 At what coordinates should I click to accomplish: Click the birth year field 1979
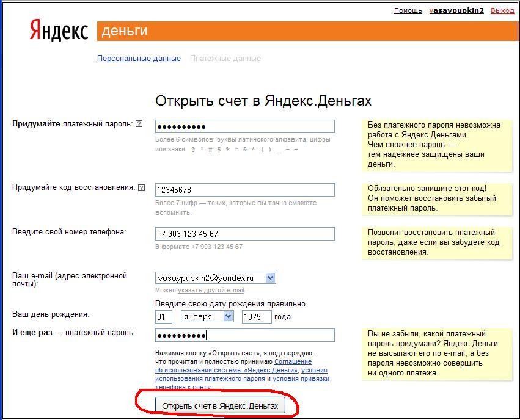[257, 317]
